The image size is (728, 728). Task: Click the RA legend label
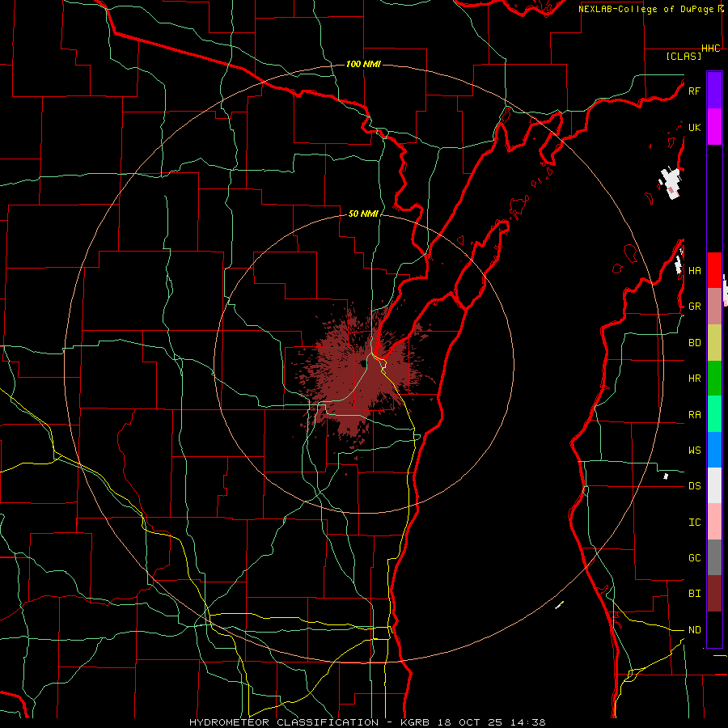click(x=694, y=415)
